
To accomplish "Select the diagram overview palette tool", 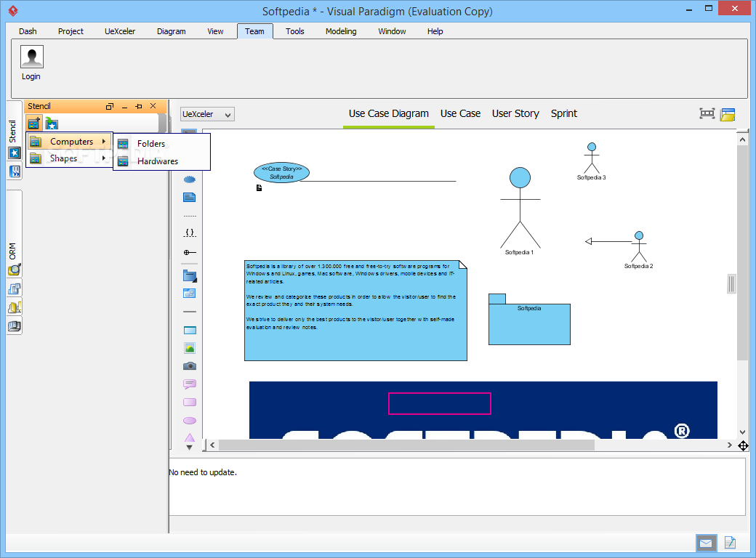I will point(190,294).
